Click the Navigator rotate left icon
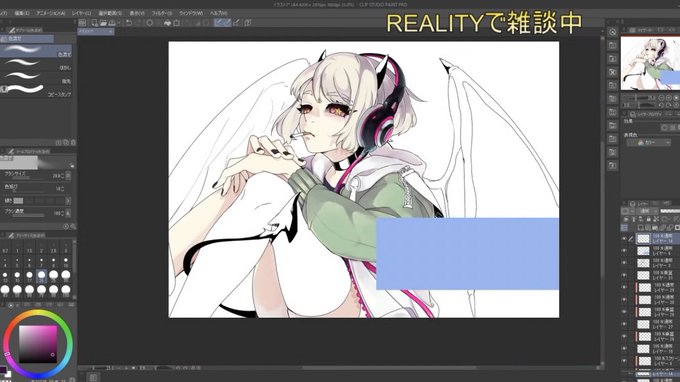Viewport: 680px width, 382px height. click(x=661, y=105)
